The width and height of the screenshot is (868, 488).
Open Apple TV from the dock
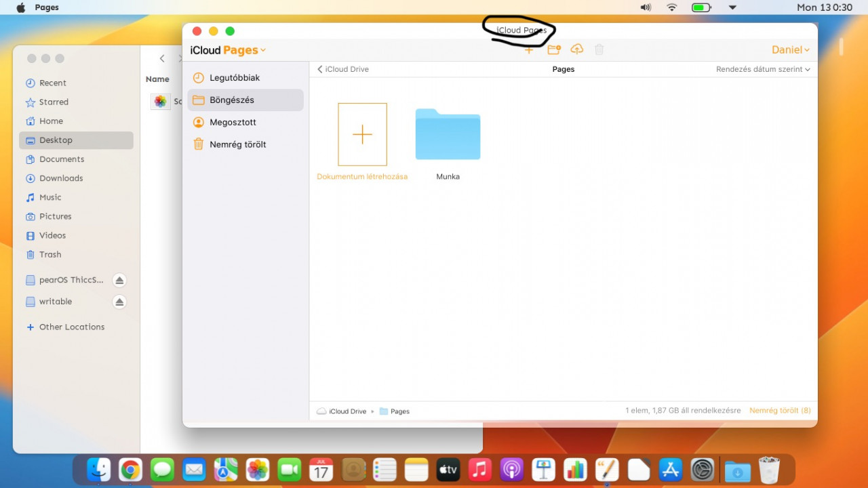448,470
